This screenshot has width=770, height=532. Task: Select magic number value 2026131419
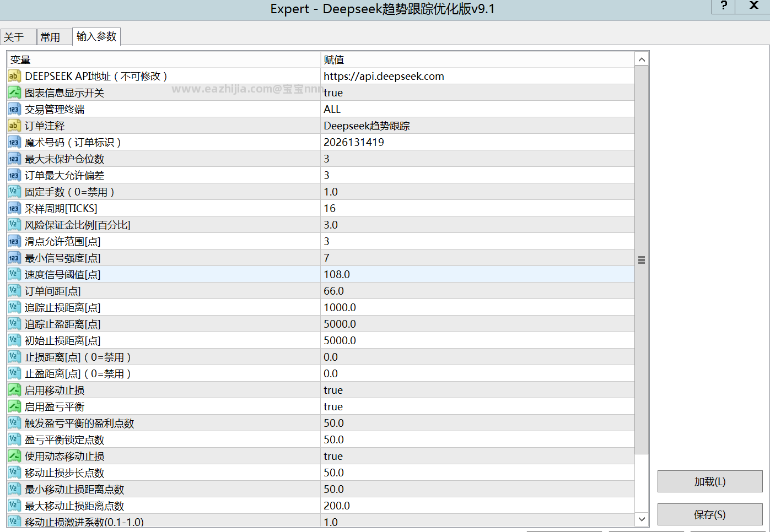click(477, 142)
